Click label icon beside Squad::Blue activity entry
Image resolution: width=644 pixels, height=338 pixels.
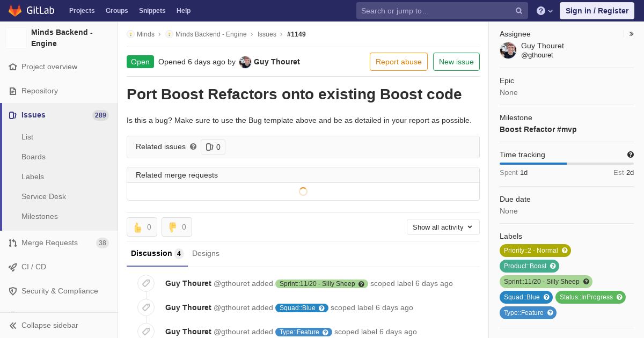[x=146, y=307]
